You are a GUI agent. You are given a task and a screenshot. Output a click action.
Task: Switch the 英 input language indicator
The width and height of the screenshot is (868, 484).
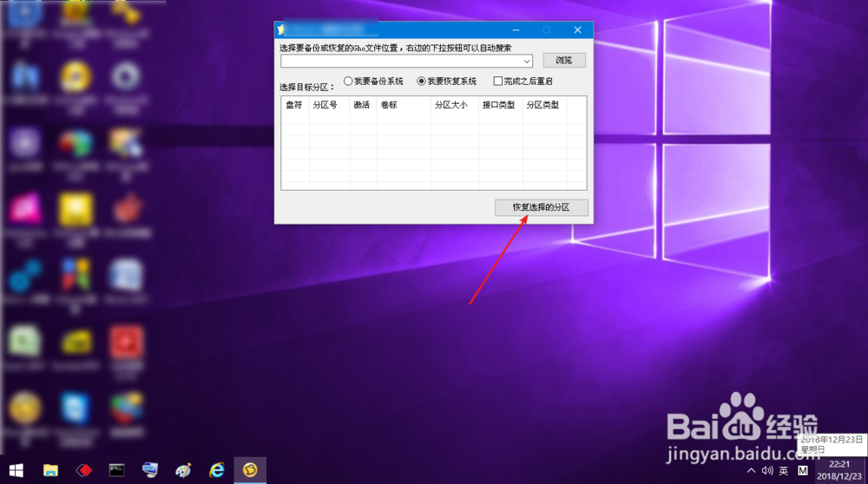[x=783, y=471]
